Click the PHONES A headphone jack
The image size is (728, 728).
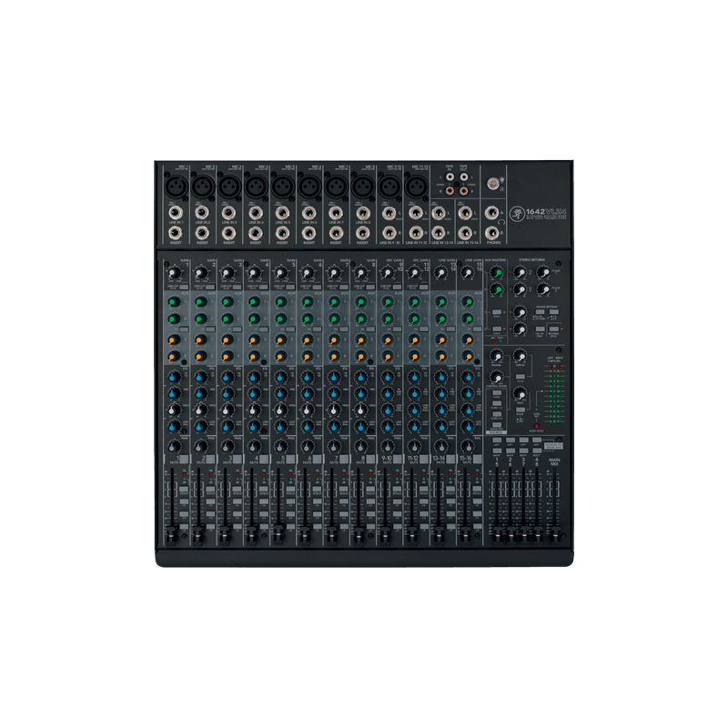491,213
